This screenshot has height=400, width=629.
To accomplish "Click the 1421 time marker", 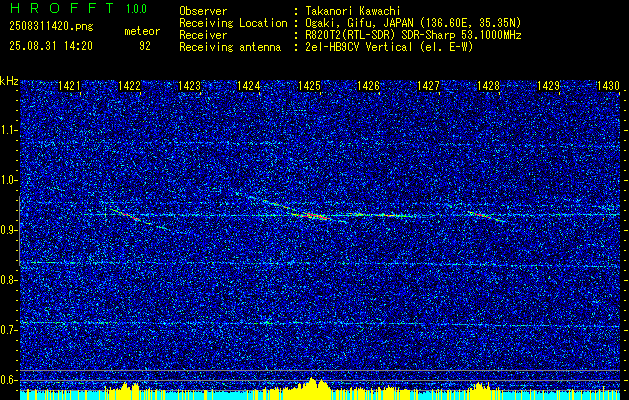I will pos(69,86).
